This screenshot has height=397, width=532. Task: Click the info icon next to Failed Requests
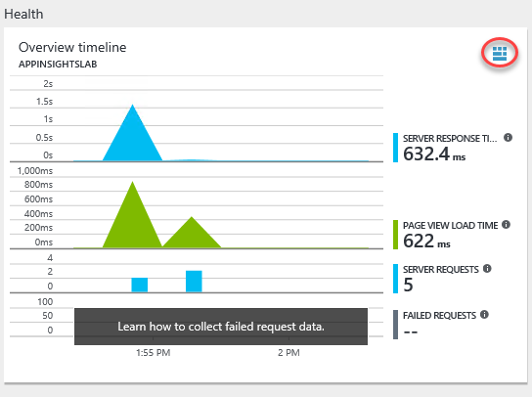click(484, 315)
